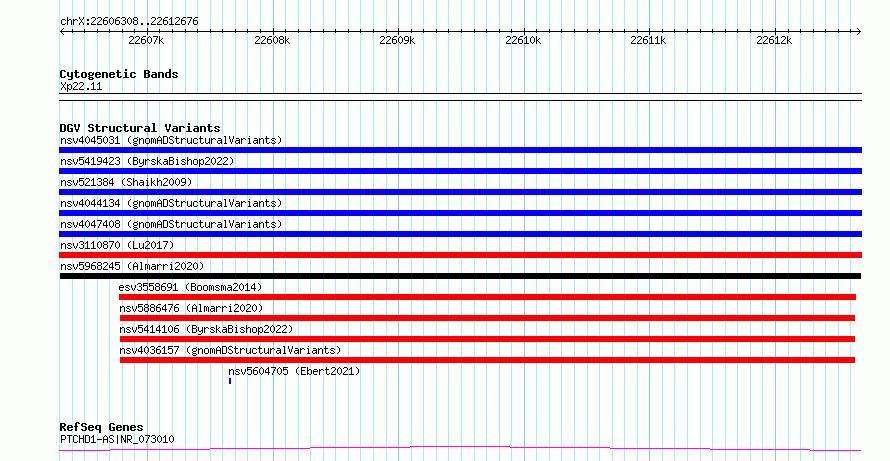This screenshot has width=890, height=461.
Task: Select the RefSeq Genes track heading
Action: pos(102,427)
